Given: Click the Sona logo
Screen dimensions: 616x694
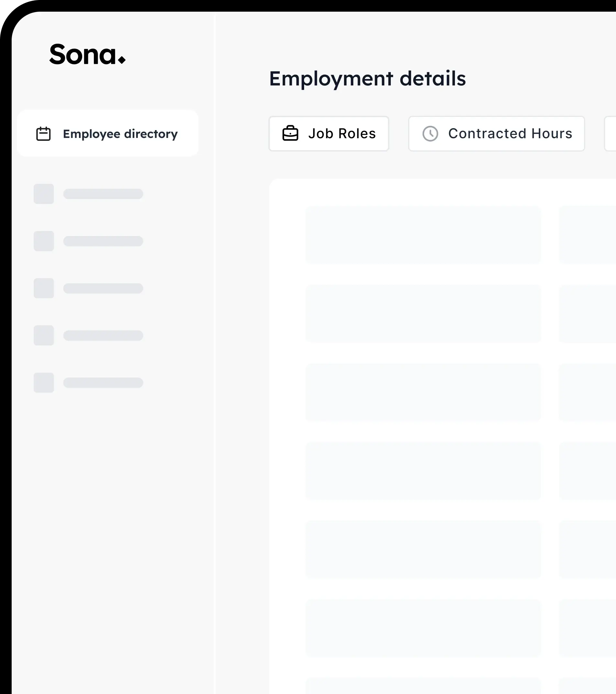Looking at the screenshot, I should (87, 54).
